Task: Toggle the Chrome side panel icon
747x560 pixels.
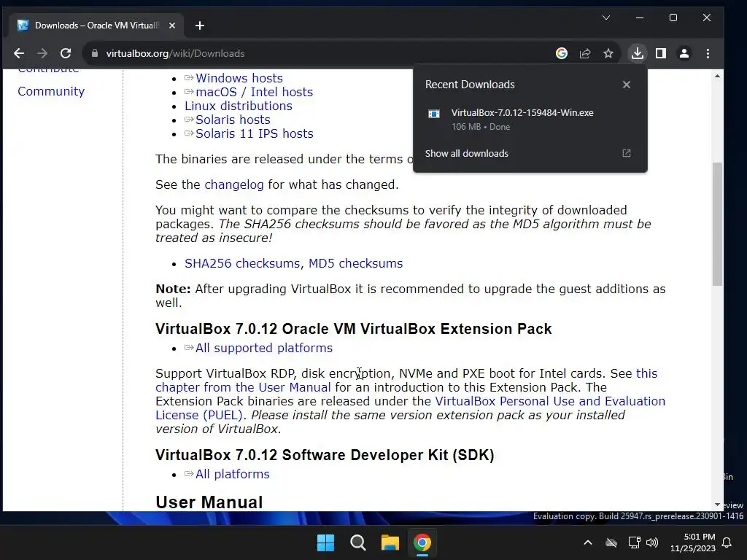Action: (x=661, y=53)
